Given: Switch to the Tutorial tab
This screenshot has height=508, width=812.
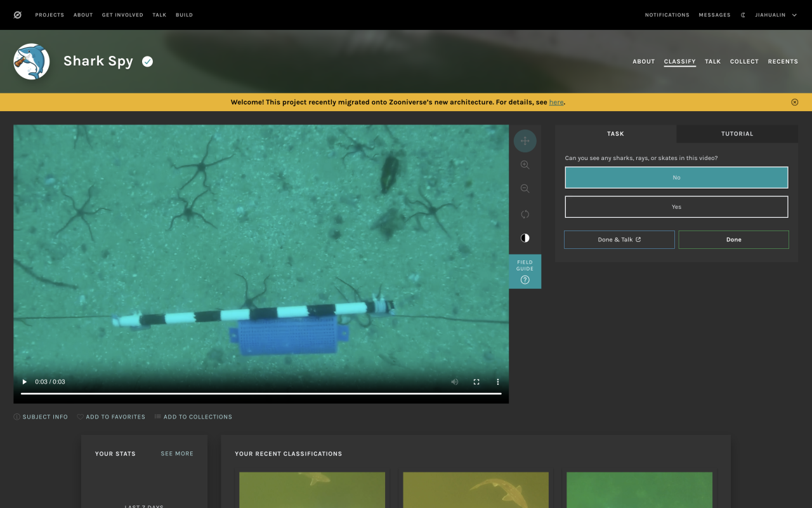Looking at the screenshot, I should [737, 134].
